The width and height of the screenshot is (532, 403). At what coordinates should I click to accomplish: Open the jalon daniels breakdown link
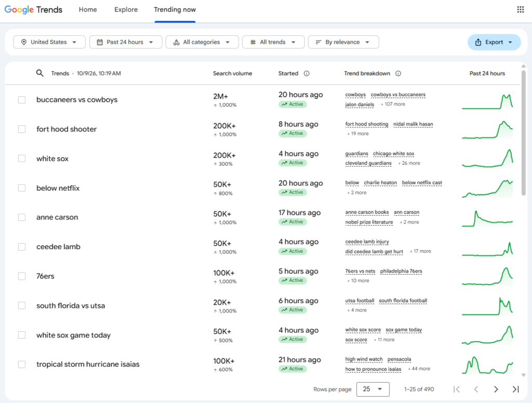coord(360,105)
